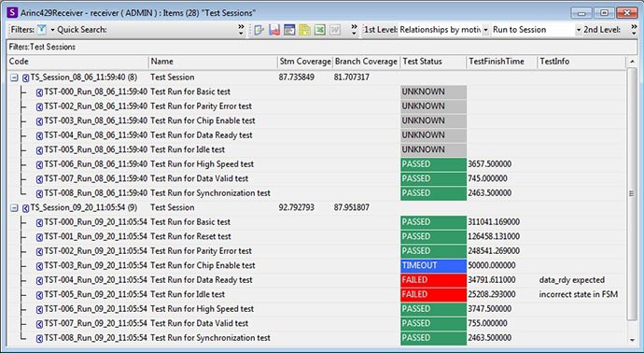This screenshot has width=644, height=353.
Task: Click the item icon of TST-006_Run_08_06_11:59:40
Action: 39,164
